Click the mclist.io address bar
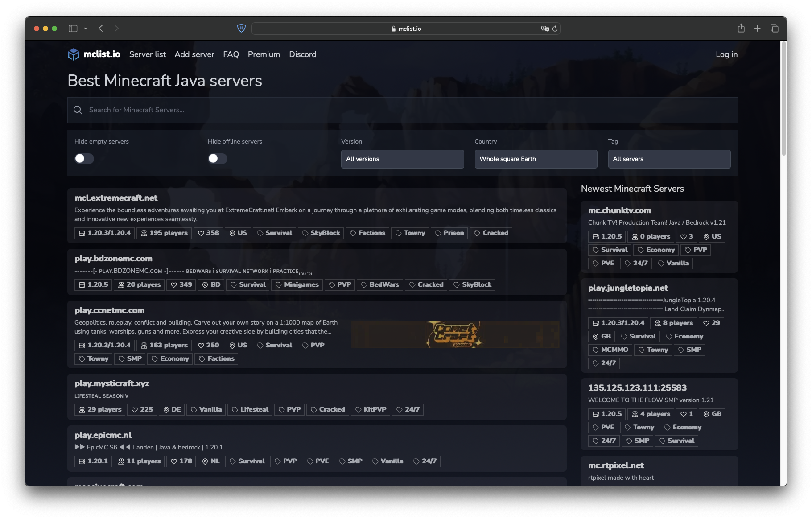 406,29
